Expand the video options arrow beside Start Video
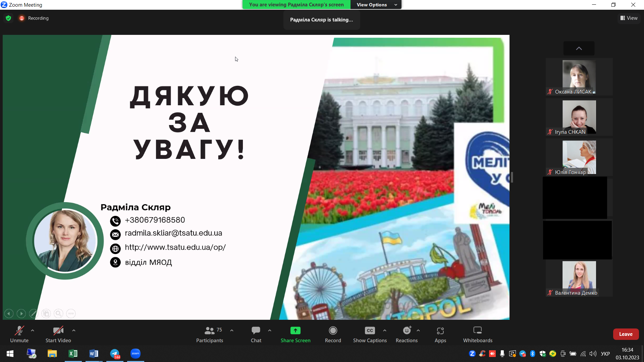The image size is (644, 362). click(x=74, y=330)
